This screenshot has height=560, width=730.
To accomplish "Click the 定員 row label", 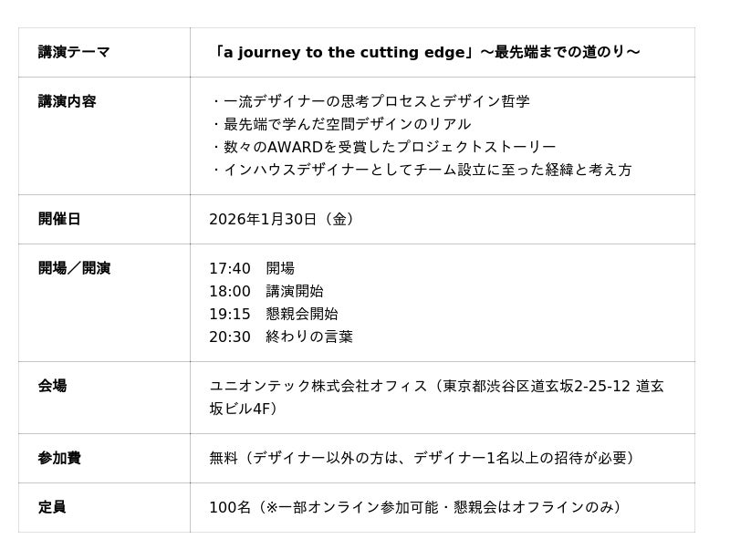I will 52,507.
